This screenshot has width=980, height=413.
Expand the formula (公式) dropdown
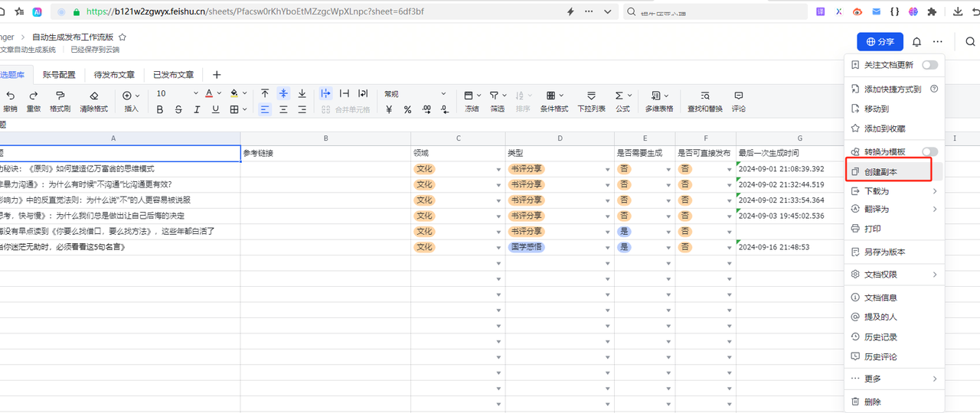tap(630, 96)
